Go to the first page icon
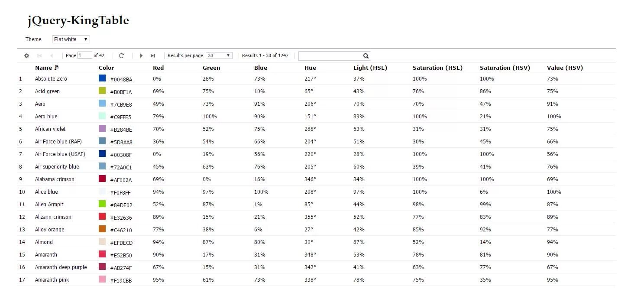This screenshot has width=644, height=299. pyautogui.click(x=39, y=56)
